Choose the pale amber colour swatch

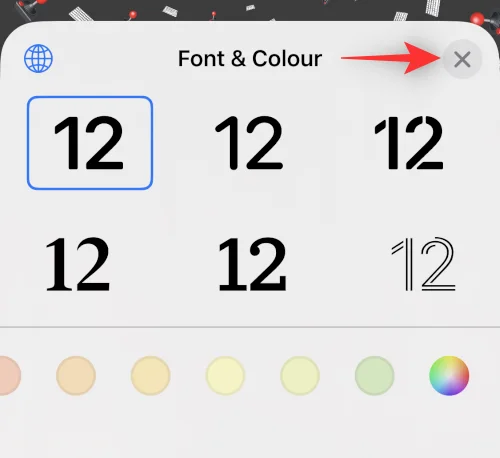coord(151,376)
